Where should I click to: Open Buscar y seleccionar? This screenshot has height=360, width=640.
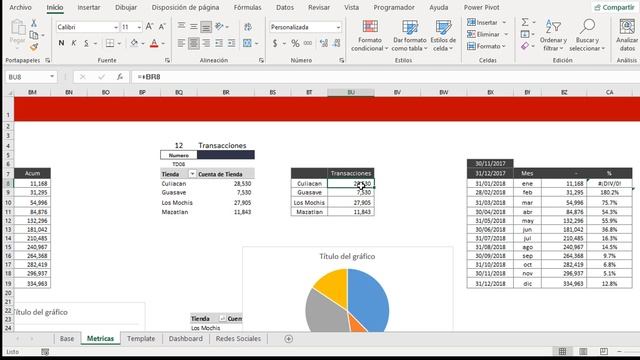(587, 36)
